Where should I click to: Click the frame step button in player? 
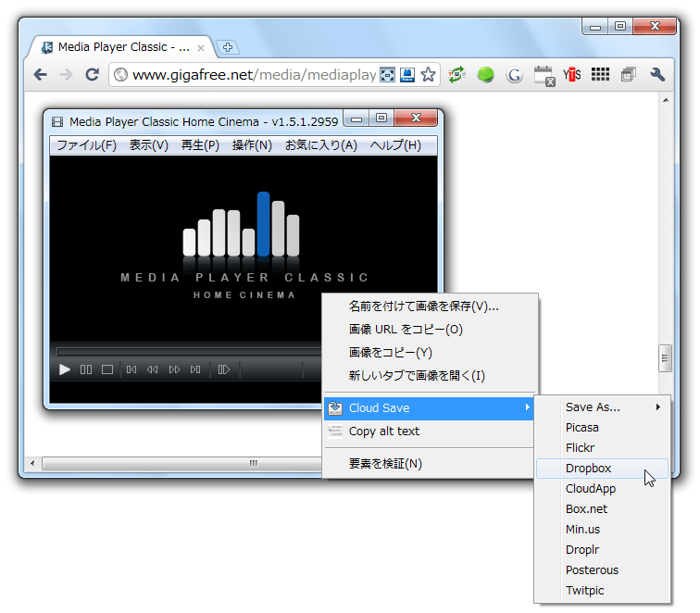pyautogui.click(x=224, y=369)
